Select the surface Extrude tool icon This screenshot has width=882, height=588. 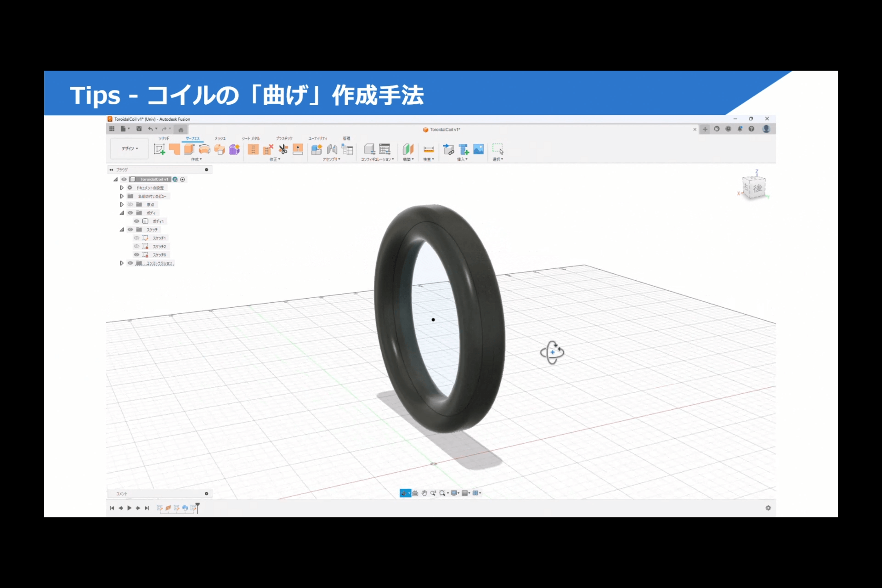point(189,149)
